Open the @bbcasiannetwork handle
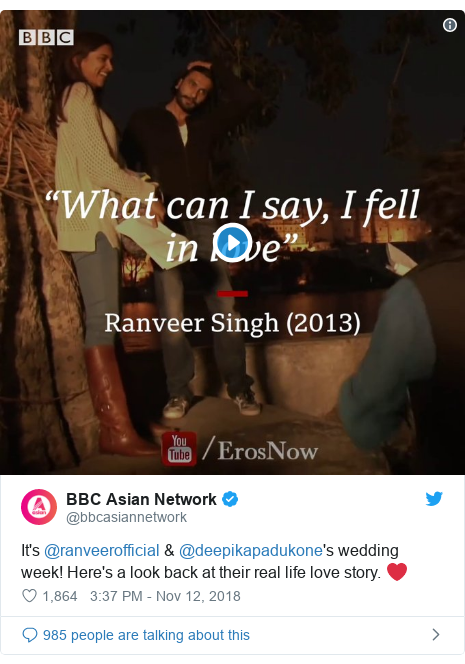 pyautogui.click(x=126, y=517)
